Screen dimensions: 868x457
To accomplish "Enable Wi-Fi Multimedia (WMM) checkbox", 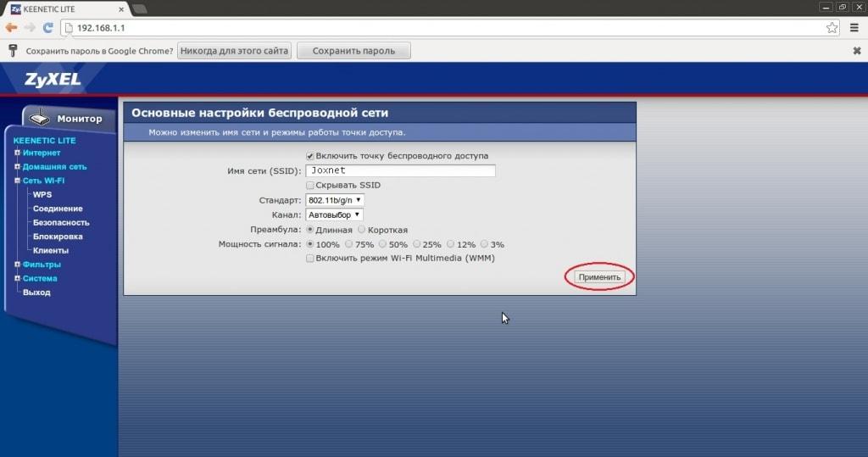I will (x=310, y=258).
